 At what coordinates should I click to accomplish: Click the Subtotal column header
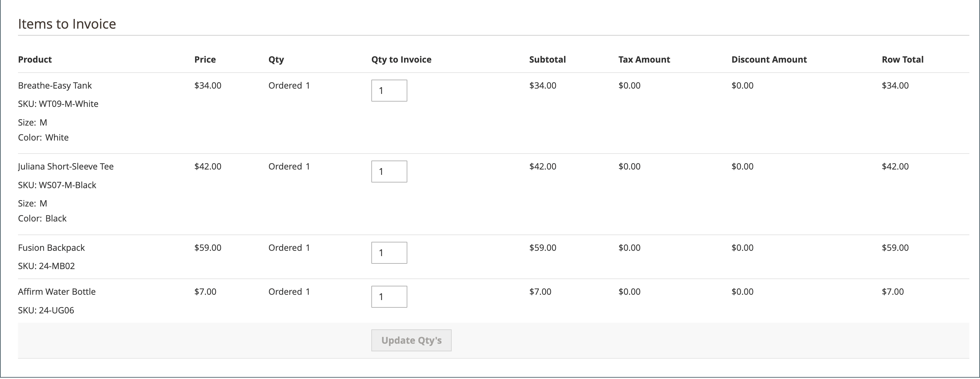547,59
